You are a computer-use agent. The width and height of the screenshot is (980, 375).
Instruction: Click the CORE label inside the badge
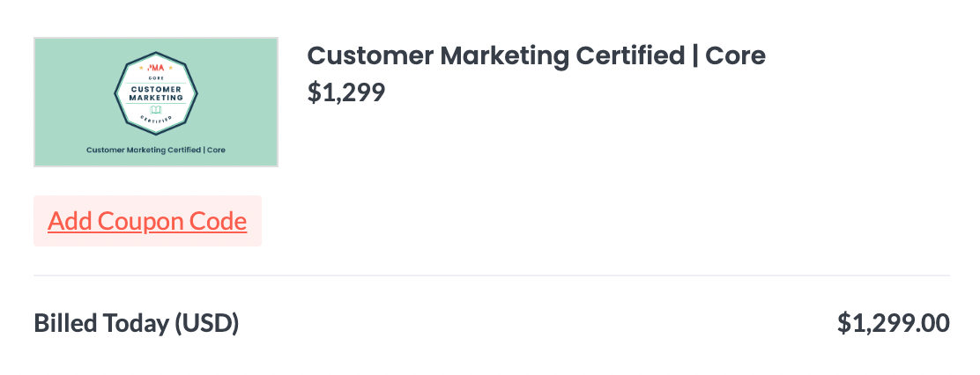156,78
